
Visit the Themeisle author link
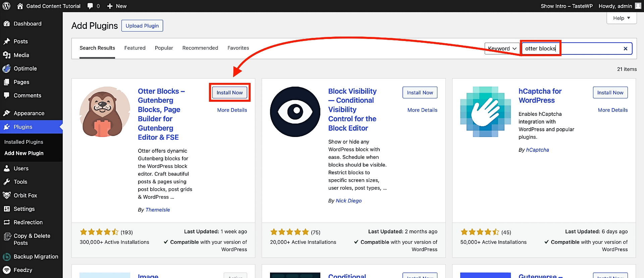coord(158,210)
